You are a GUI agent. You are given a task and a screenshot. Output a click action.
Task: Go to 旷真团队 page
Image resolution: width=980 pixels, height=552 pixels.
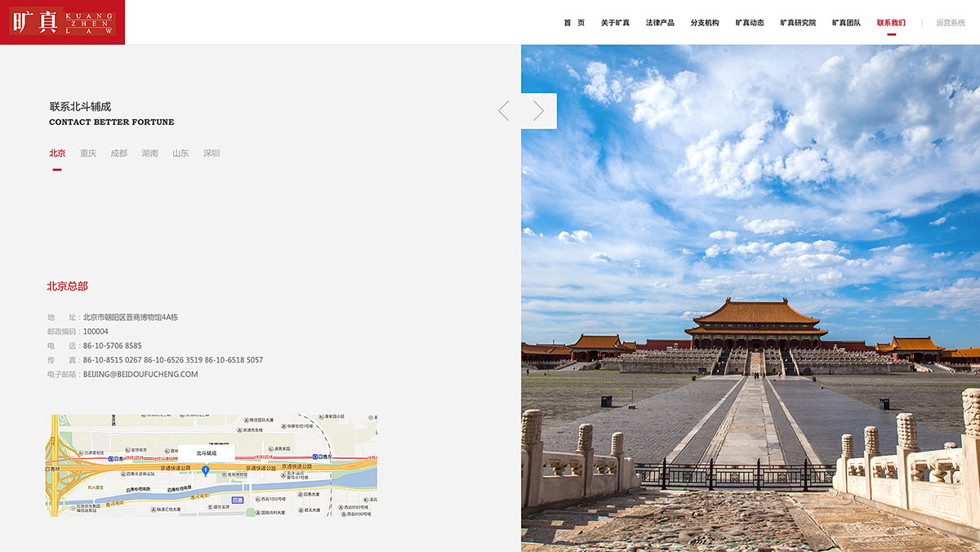point(846,23)
